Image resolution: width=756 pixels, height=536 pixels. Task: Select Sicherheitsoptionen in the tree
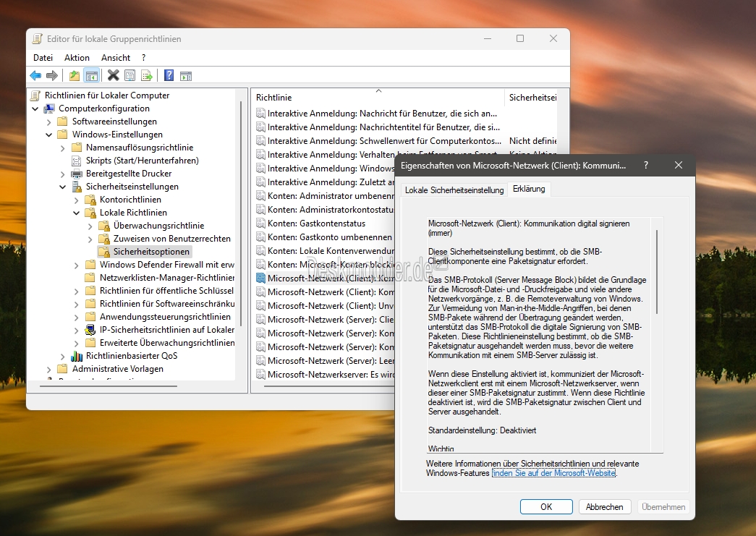pyautogui.click(x=151, y=252)
